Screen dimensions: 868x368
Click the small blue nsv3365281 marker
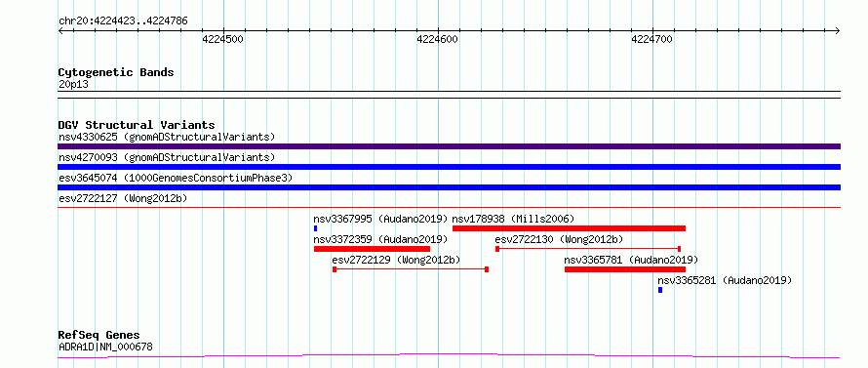(x=660, y=290)
